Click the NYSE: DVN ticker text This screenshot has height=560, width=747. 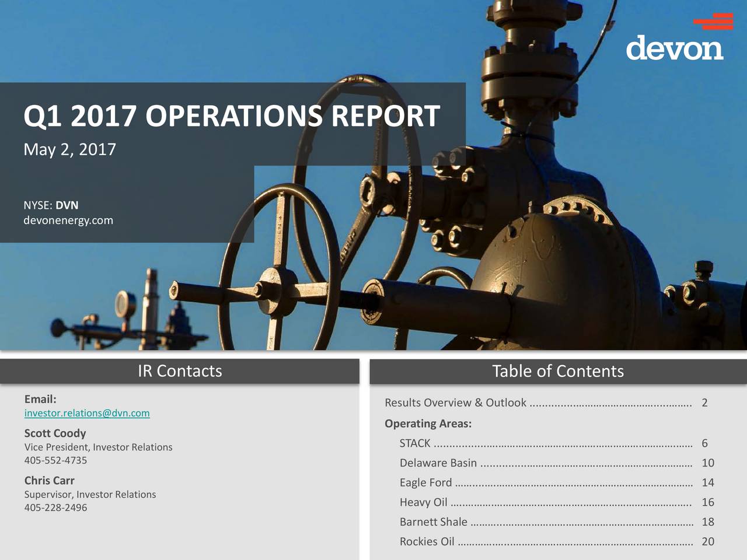tap(51, 205)
